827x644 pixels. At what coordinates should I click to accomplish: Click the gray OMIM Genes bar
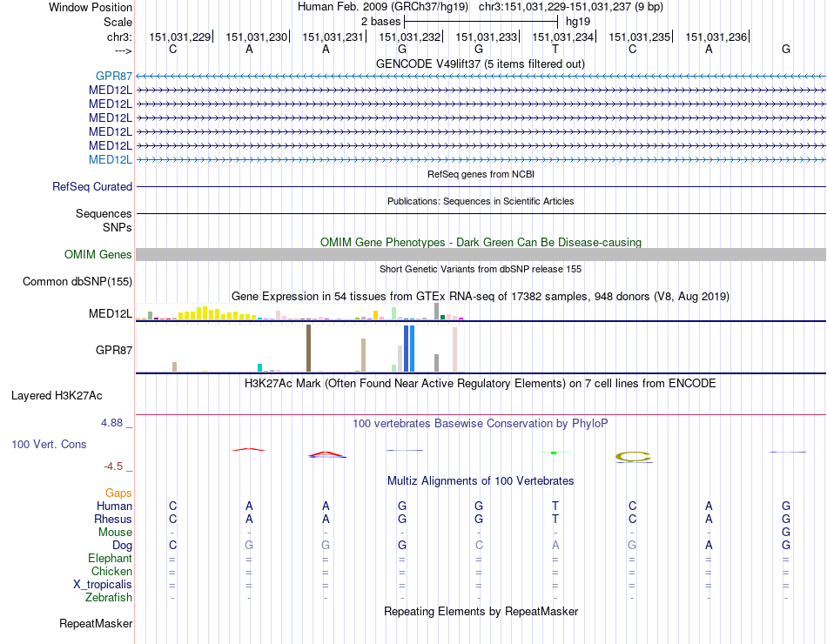[481, 255]
